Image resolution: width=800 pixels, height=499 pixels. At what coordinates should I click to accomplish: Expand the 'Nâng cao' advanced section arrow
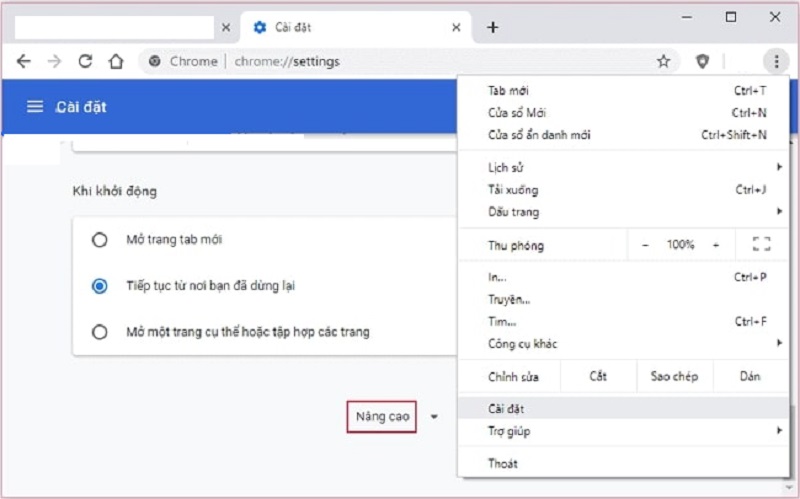(x=434, y=417)
